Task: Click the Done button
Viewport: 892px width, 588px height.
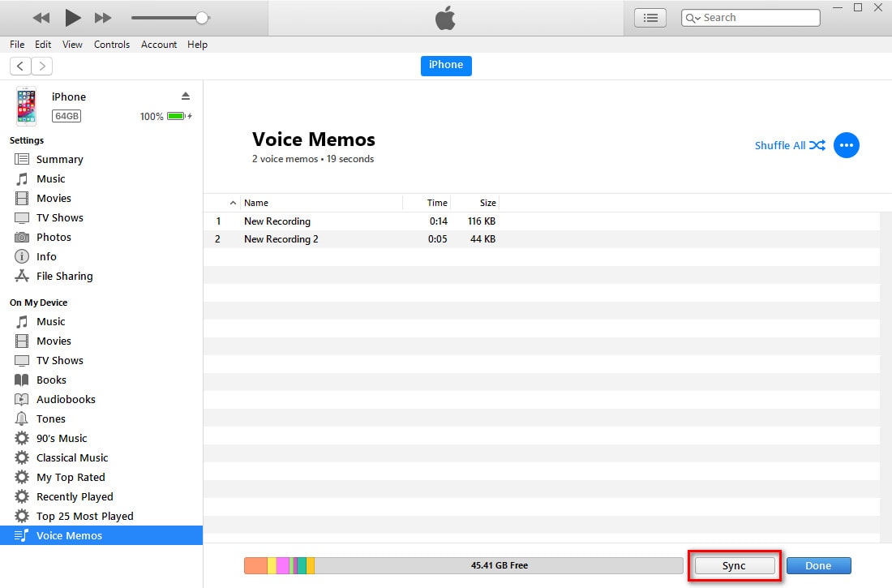Action: pyautogui.click(x=819, y=566)
